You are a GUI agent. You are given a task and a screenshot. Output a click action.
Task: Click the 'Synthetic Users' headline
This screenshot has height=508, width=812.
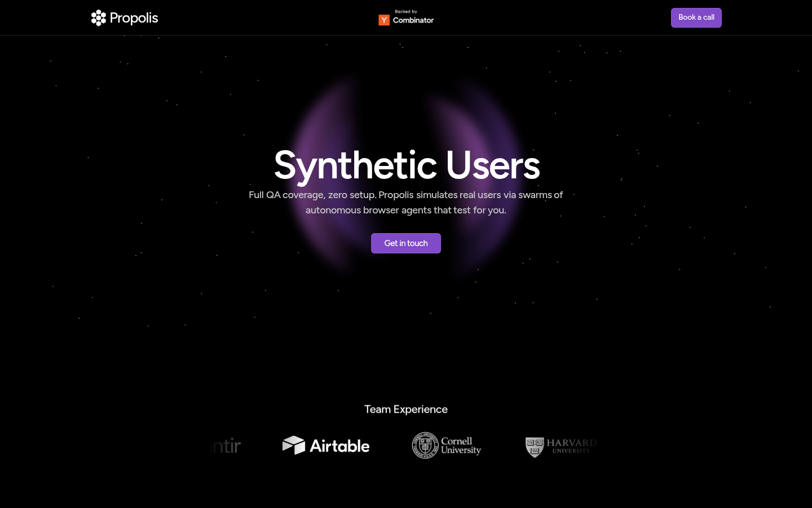[x=406, y=165]
